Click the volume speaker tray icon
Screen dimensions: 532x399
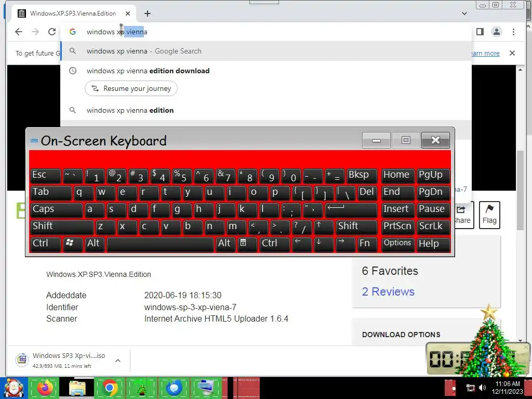(x=482, y=388)
